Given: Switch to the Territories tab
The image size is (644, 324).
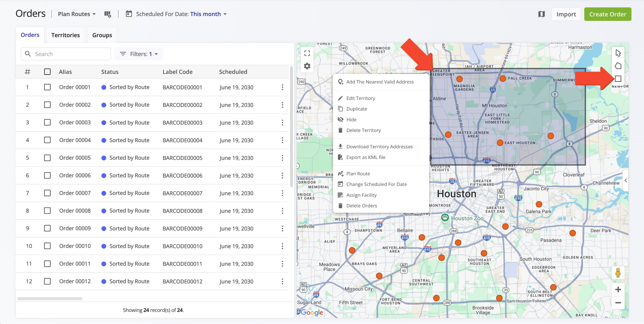Looking at the screenshot, I should [x=66, y=35].
